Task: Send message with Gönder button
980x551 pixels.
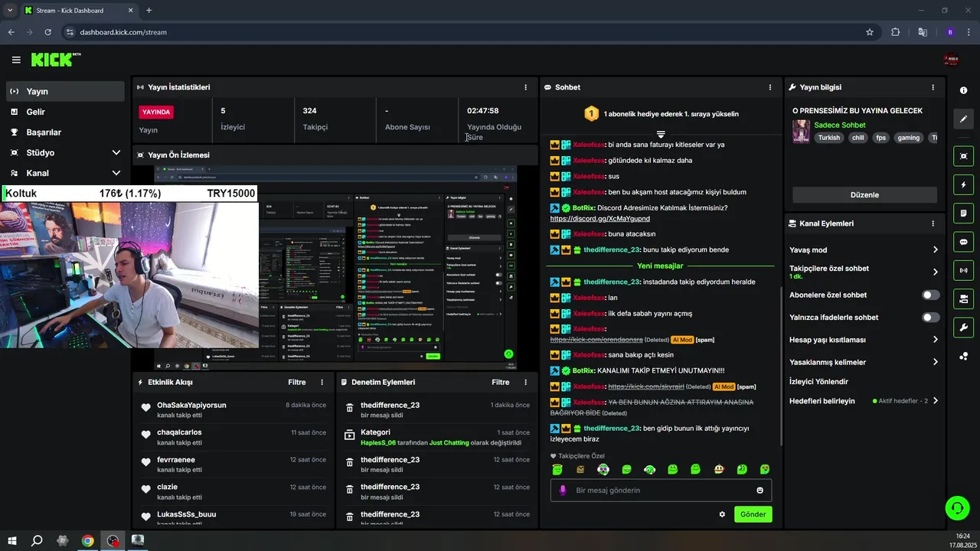Action: tap(753, 514)
